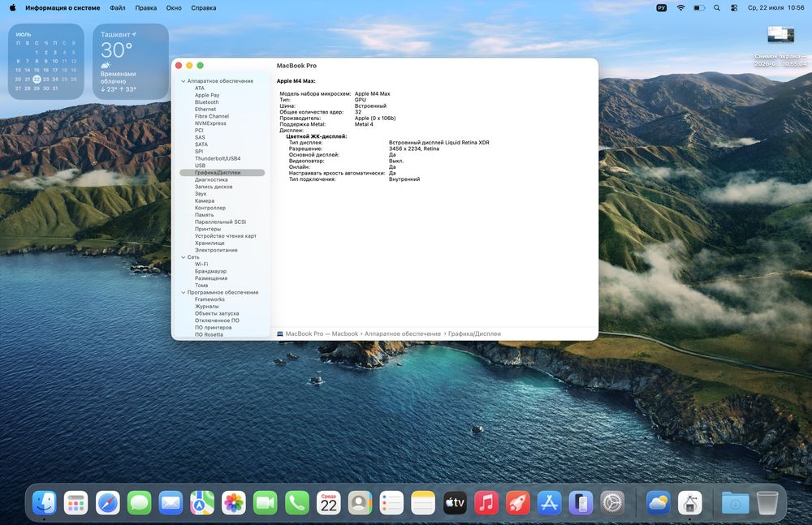
Task: Open Finder from the Dock
Action: pos(45,503)
